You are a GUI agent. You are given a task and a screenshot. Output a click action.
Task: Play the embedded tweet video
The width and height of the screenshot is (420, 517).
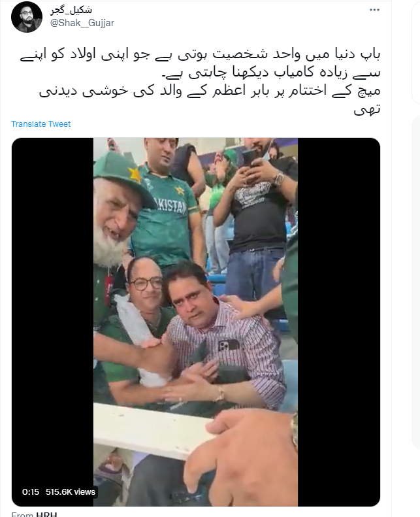pos(196,322)
